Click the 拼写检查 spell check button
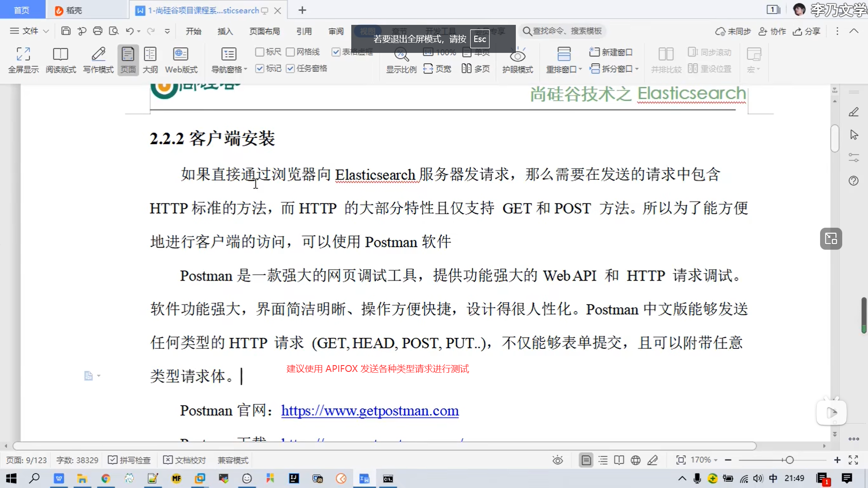 click(x=129, y=460)
